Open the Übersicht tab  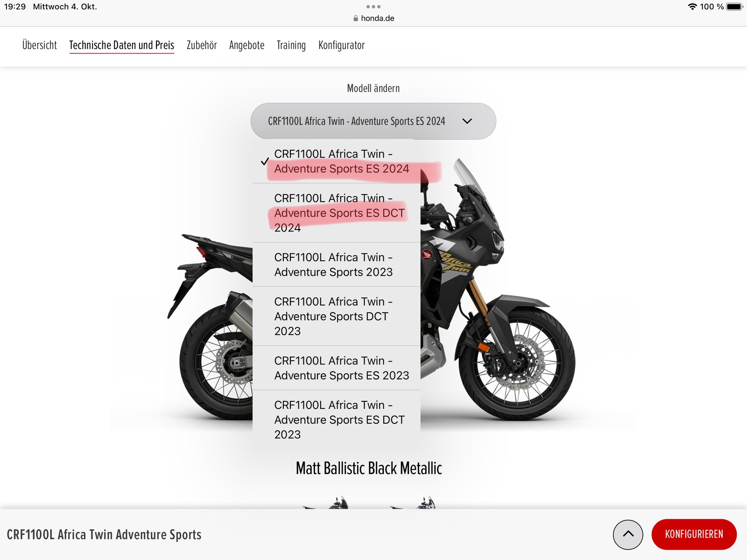(40, 45)
